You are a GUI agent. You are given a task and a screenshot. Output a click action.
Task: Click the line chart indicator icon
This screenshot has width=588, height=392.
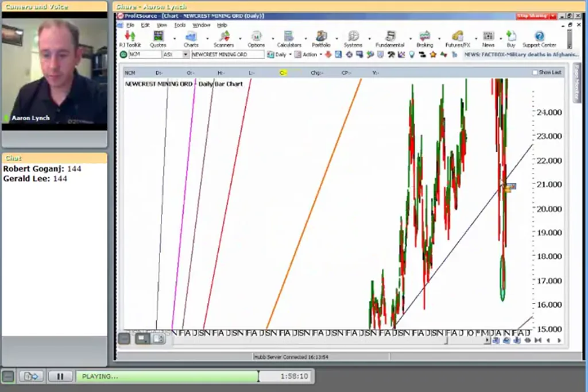click(401, 55)
